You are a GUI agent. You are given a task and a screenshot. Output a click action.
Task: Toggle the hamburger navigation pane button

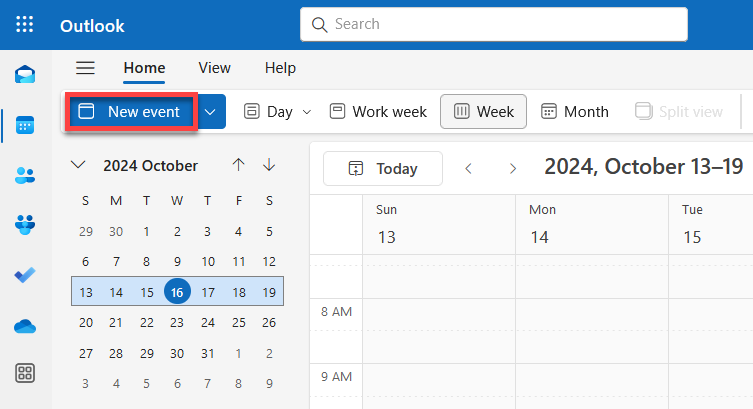[x=85, y=68]
